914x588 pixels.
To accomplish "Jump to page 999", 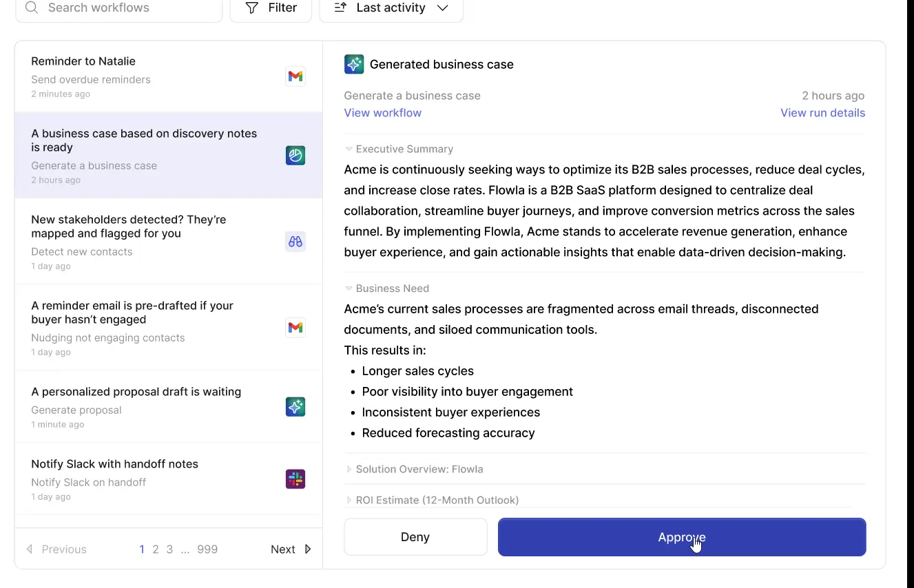I will 207,549.
